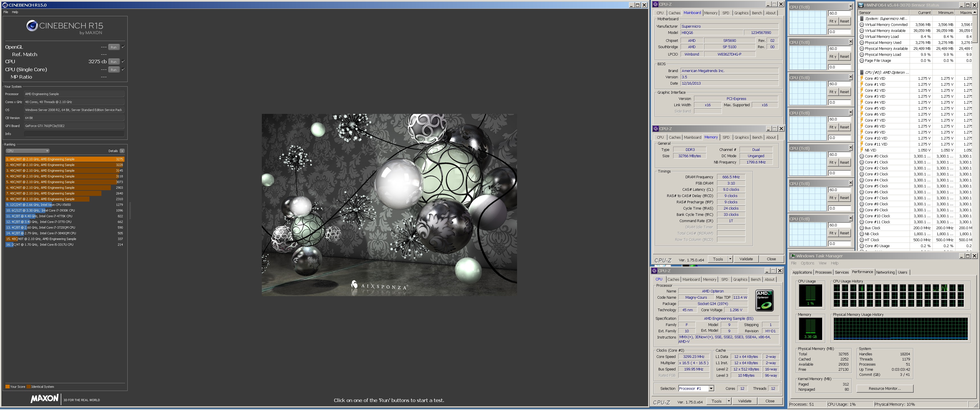The image size is (980, 410).
Task: Click the Core #5 VID lightning icon
Action: [862, 108]
